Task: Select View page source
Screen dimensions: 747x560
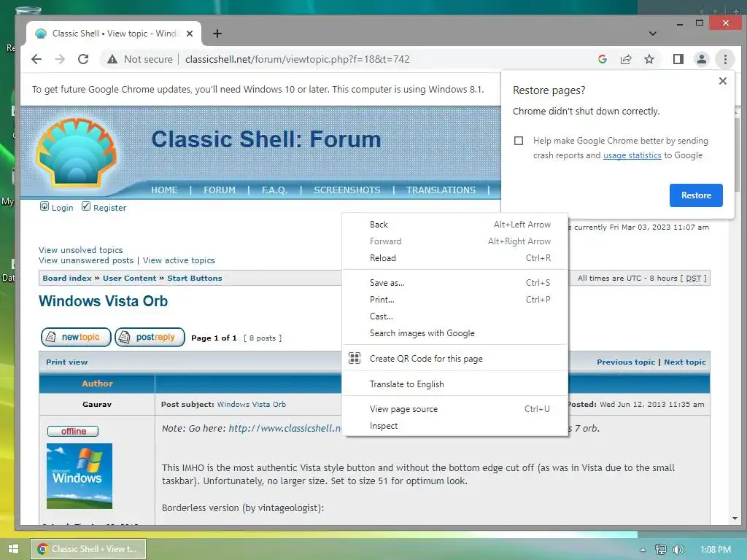Action: click(x=455, y=408)
